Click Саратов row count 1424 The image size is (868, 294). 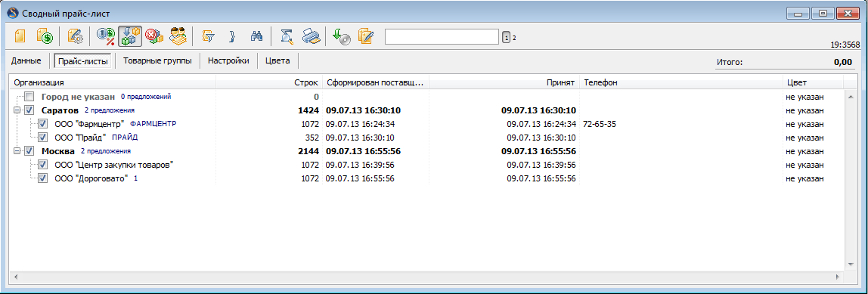click(309, 110)
